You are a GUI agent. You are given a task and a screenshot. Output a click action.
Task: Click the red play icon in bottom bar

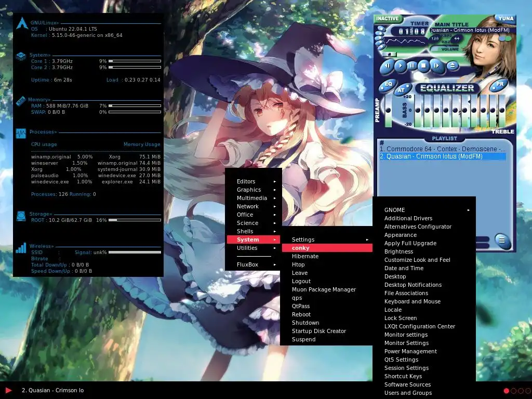click(9, 391)
